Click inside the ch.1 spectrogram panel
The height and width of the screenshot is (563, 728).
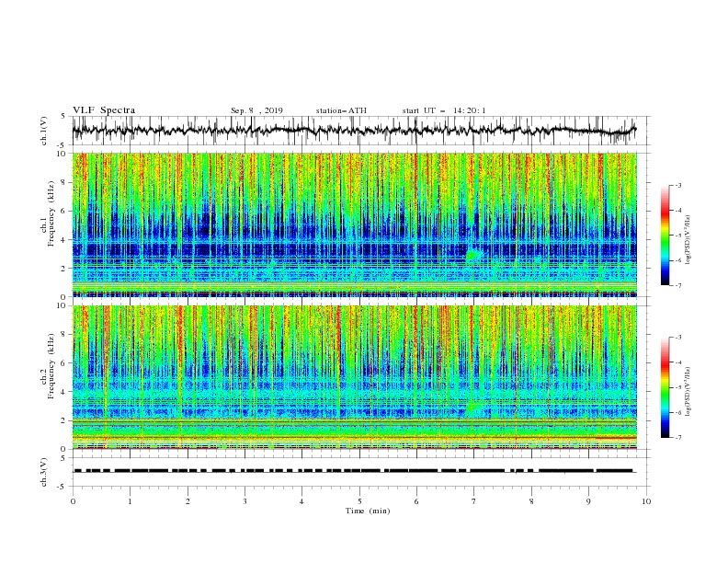click(x=354, y=224)
